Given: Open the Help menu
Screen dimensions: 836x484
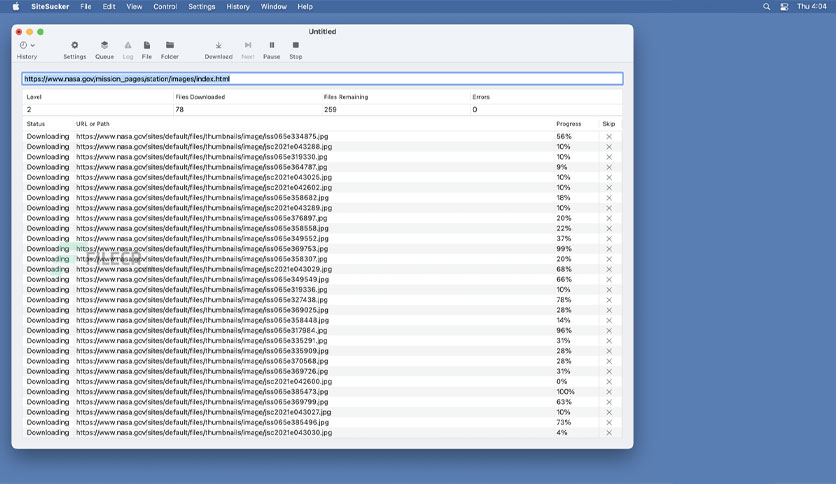Looking at the screenshot, I should coord(305,6).
